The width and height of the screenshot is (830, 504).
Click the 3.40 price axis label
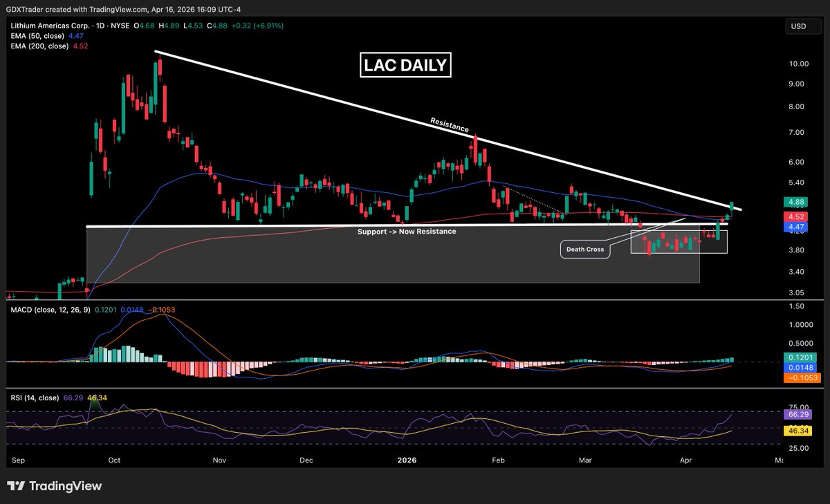(x=797, y=271)
